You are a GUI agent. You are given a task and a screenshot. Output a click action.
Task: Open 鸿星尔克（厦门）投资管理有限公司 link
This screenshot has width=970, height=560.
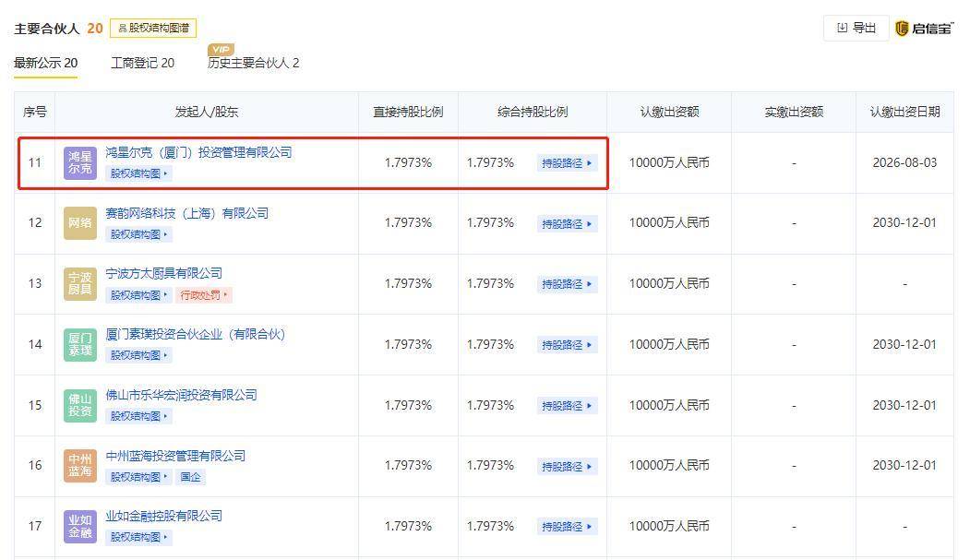[198, 152]
